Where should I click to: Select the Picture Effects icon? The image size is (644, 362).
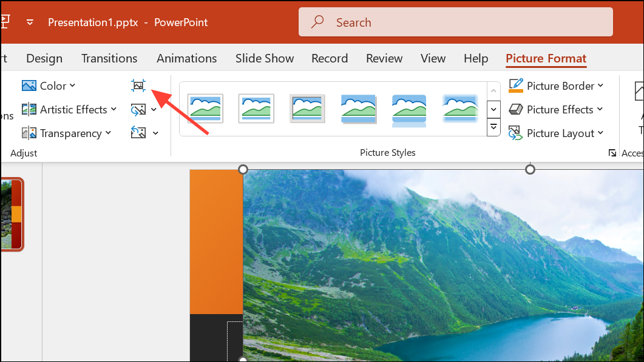click(517, 109)
